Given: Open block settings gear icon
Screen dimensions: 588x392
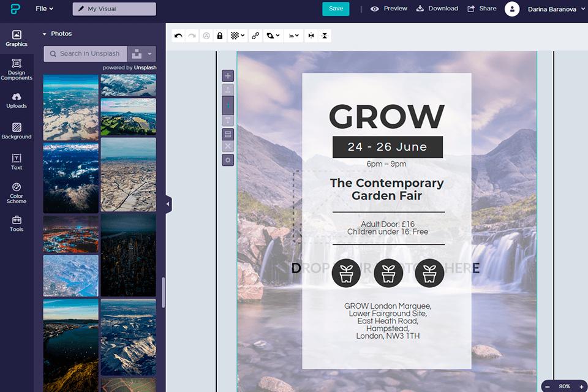Looking at the screenshot, I should [x=228, y=160].
